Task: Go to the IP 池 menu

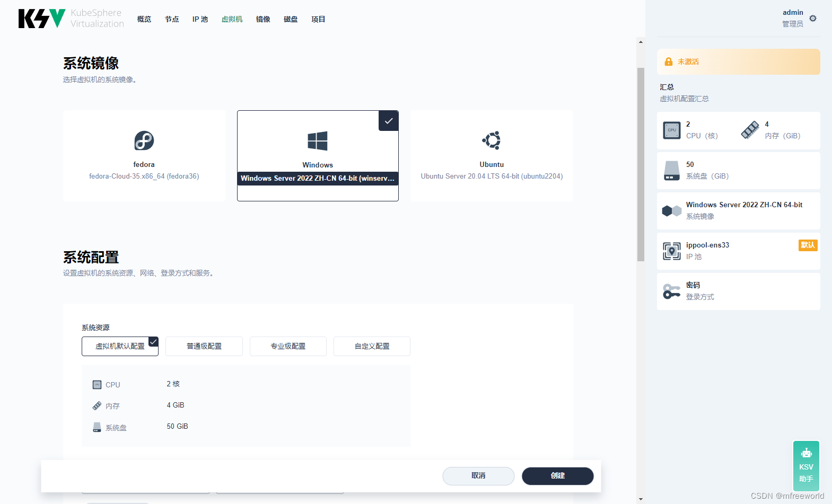Action: point(200,19)
